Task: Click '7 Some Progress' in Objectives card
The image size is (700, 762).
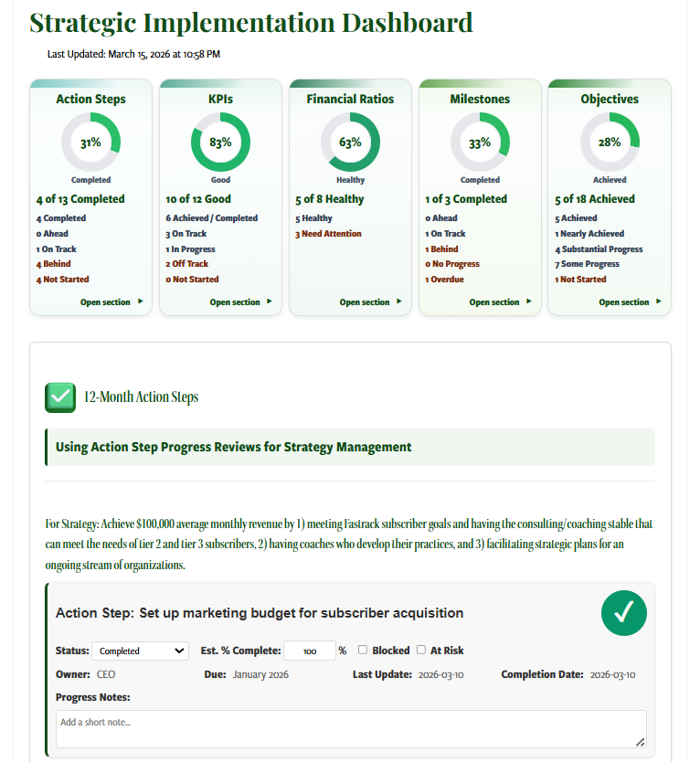Action: [588, 264]
